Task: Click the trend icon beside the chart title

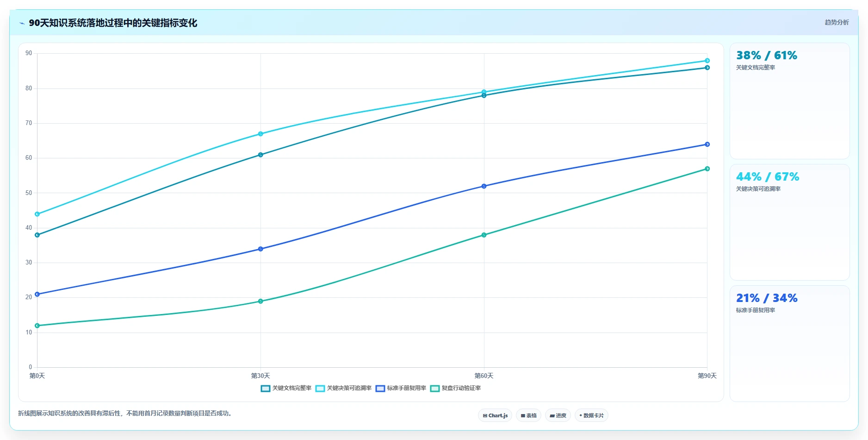Action: click(x=22, y=23)
